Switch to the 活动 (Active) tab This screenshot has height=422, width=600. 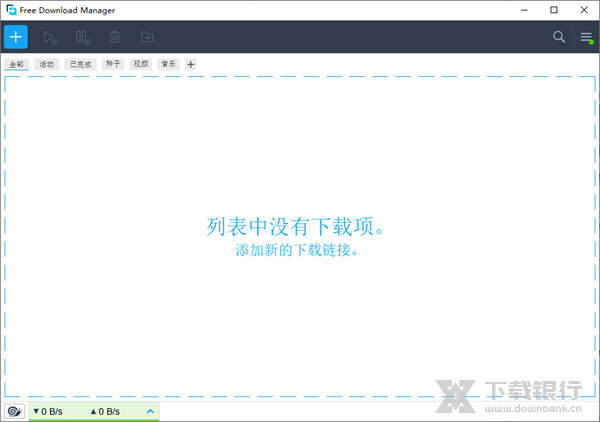(x=47, y=64)
